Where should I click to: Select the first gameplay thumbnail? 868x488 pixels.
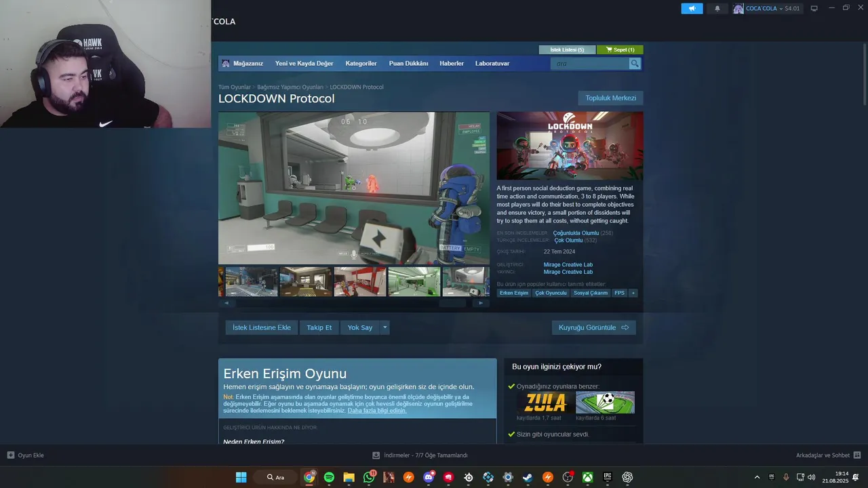pyautogui.click(x=252, y=282)
